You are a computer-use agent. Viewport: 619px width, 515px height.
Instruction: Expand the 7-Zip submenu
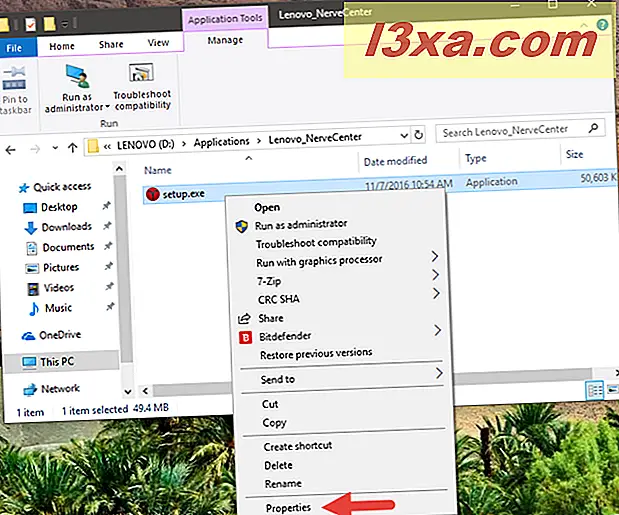click(x=435, y=275)
